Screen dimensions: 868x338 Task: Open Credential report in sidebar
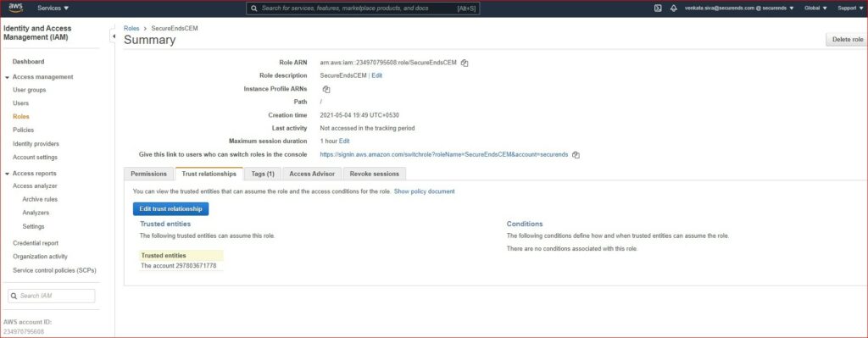[36, 243]
